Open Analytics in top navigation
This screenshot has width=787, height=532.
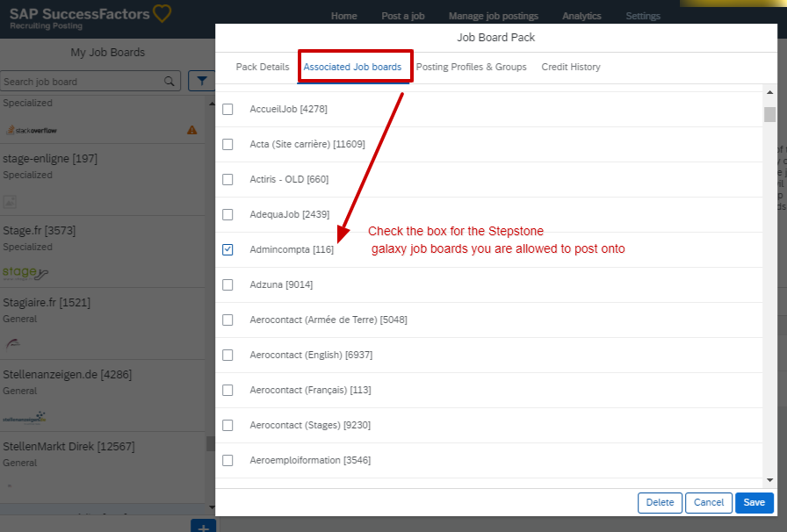coord(581,16)
